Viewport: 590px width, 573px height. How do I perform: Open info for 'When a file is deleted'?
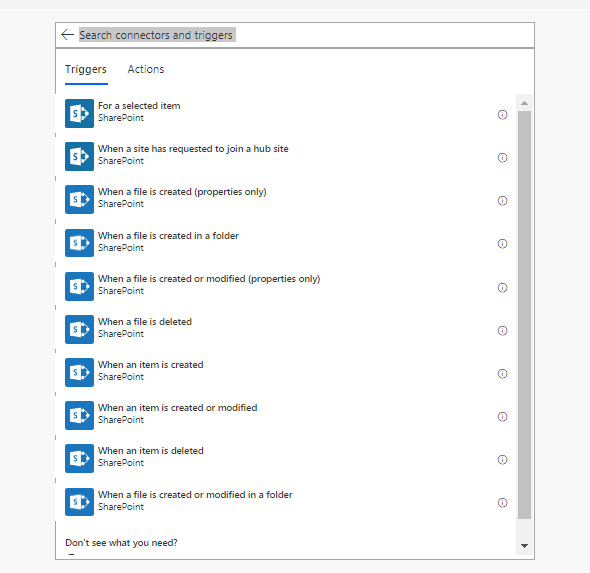click(x=502, y=331)
